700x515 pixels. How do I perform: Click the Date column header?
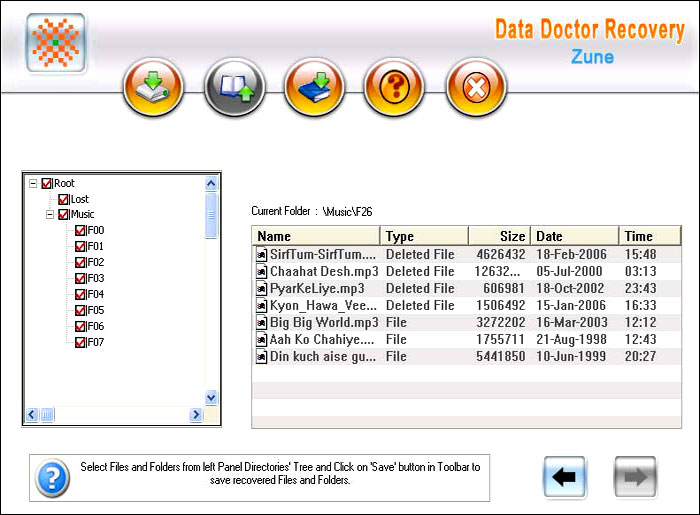click(574, 236)
